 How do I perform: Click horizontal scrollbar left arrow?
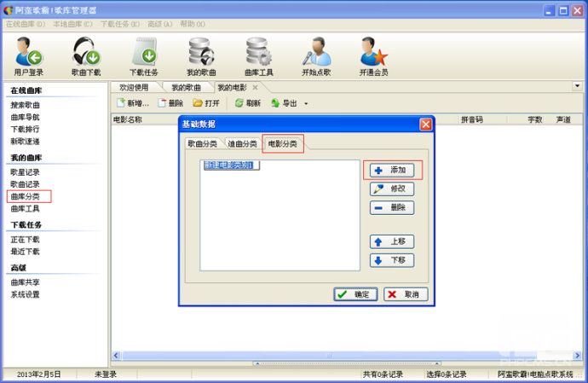click(x=116, y=355)
